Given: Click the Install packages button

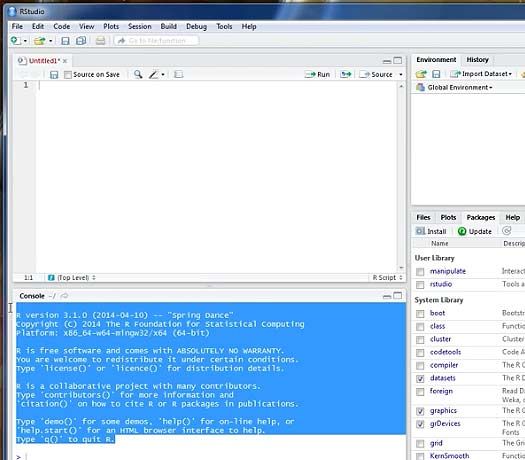Looking at the screenshot, I should [x=431, y=231].
